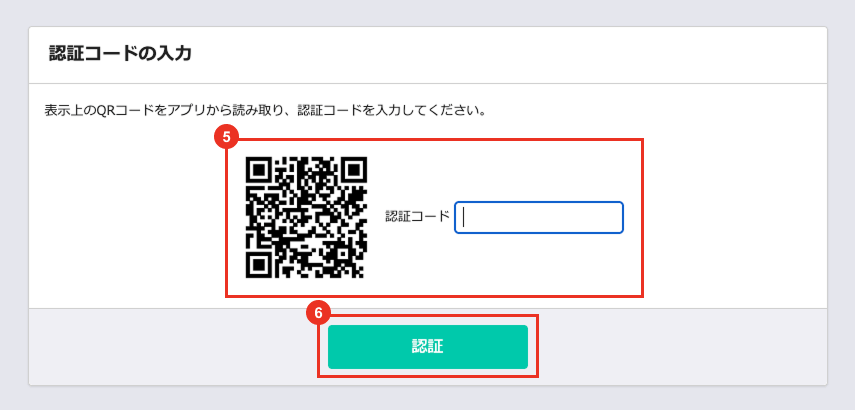Viewport: 855px width, 410px height.
Task: Click the QR code's top-right finder square
Action: tap(352, 172)
